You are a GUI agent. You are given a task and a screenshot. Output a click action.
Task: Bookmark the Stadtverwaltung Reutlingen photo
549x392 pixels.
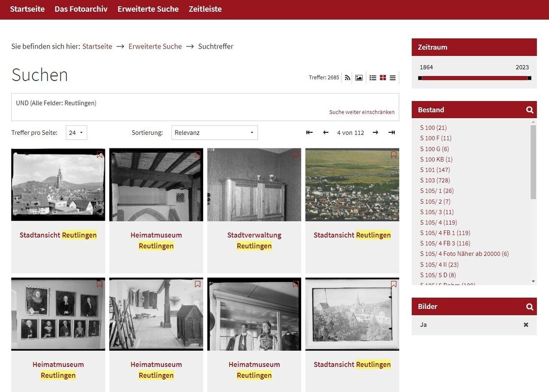tap(295, 155)
